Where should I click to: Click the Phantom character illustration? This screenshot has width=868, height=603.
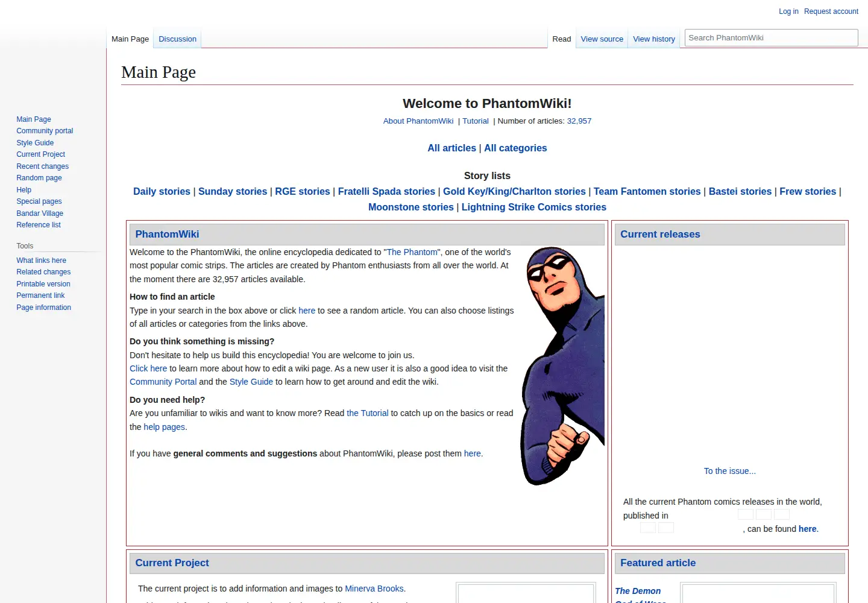562,366
